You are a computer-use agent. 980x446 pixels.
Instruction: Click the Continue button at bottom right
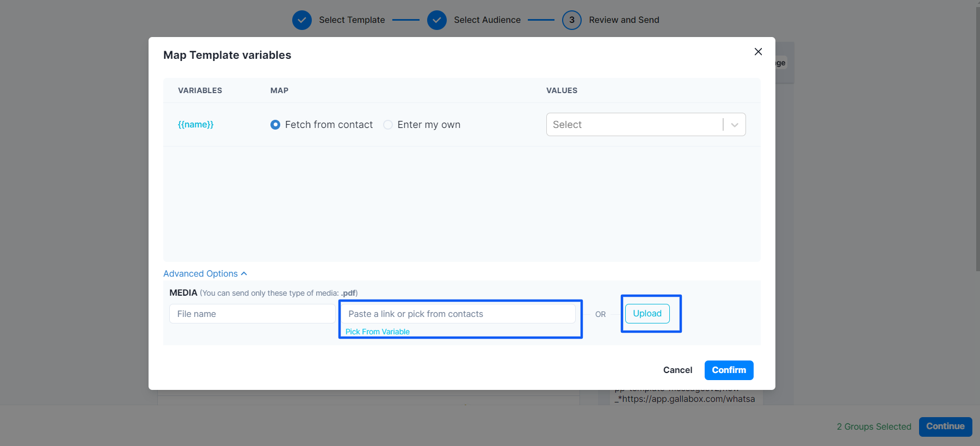[945, 426]
